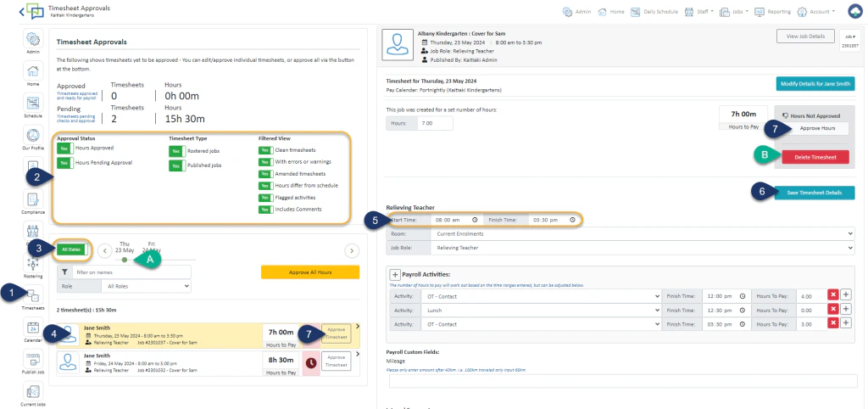Select Thu 23 May on date slider
The width and height of the screenshot is (868, 409).
coord(125,260)
